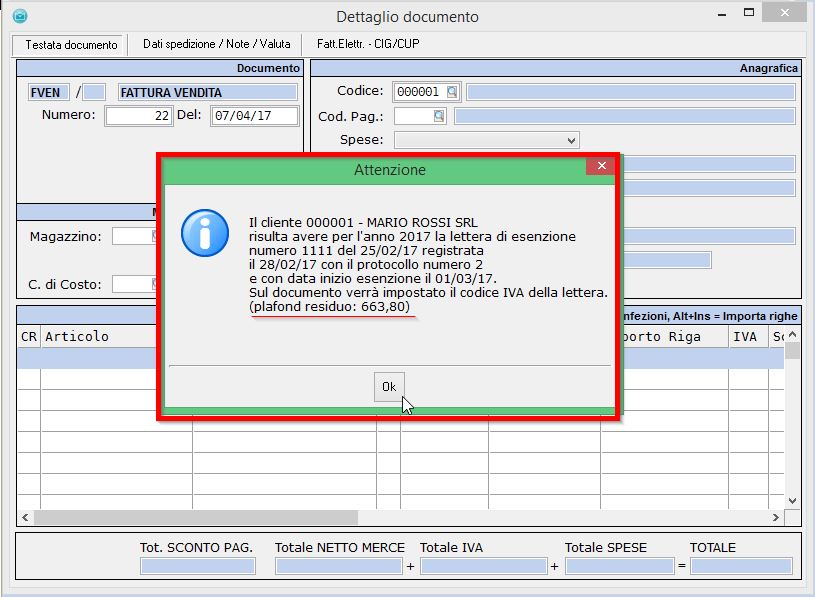Image resolution: width=815 pixels, height=597 pixels.
Task: Close the Attenzione dialog with X
Action: point(601,166)
